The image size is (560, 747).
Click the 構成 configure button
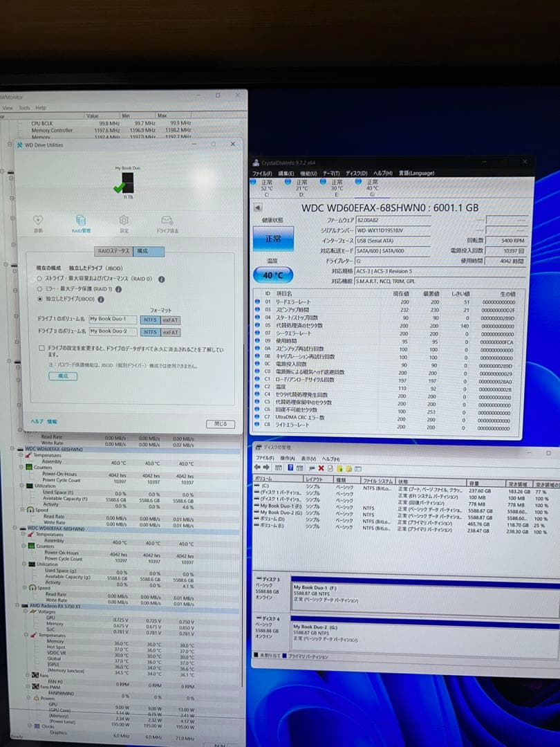tap(63, 376)
